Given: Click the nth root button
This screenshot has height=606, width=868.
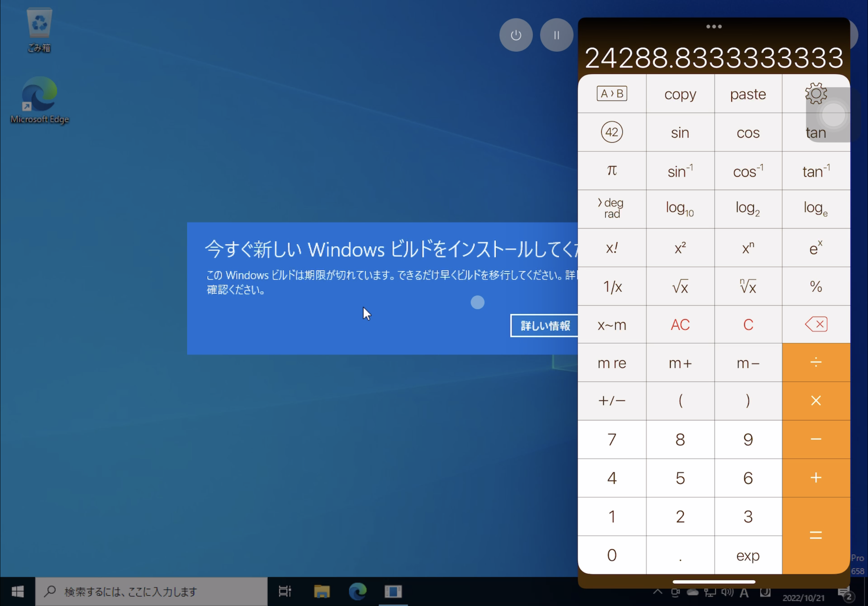Looking at the screenshot, I should point(748,286).
